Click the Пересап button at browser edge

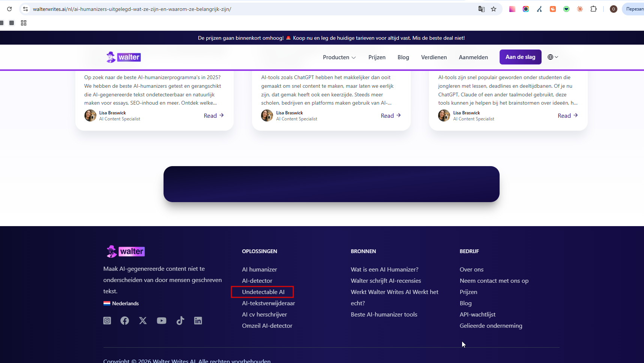click(634, 9)
